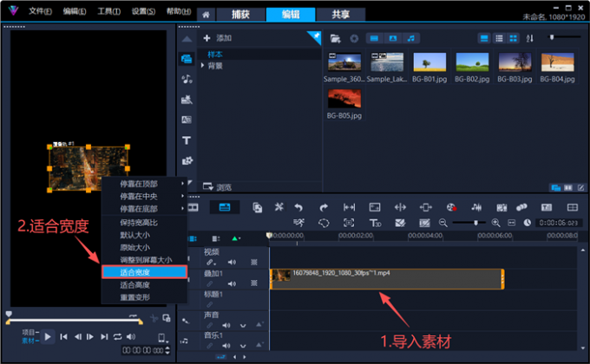Click the zoom-out magnifier on timeline

click(x=443, y=223)
